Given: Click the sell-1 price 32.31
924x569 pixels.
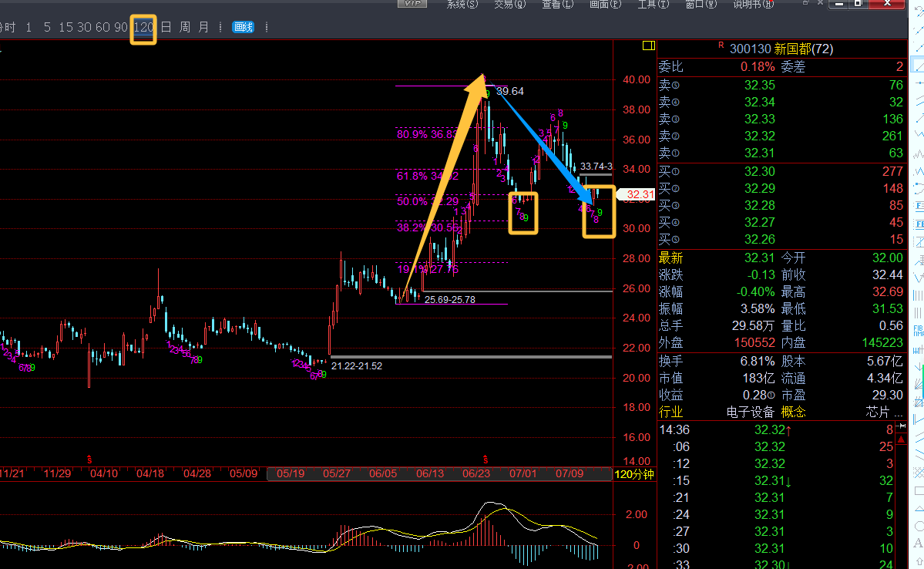Looking at the screenshot, I should (760, 153).
